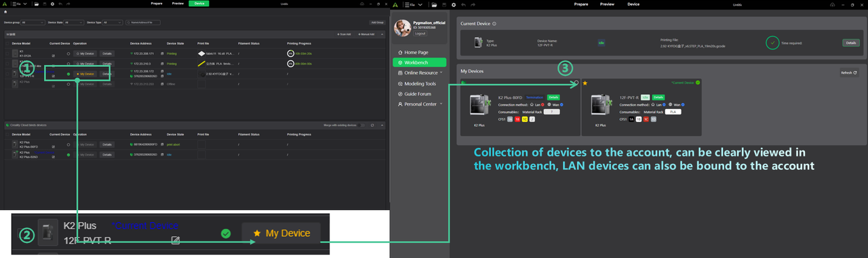Click the Creality logo in the left window
Screen dimensions: 868x258
pos(5,4)
